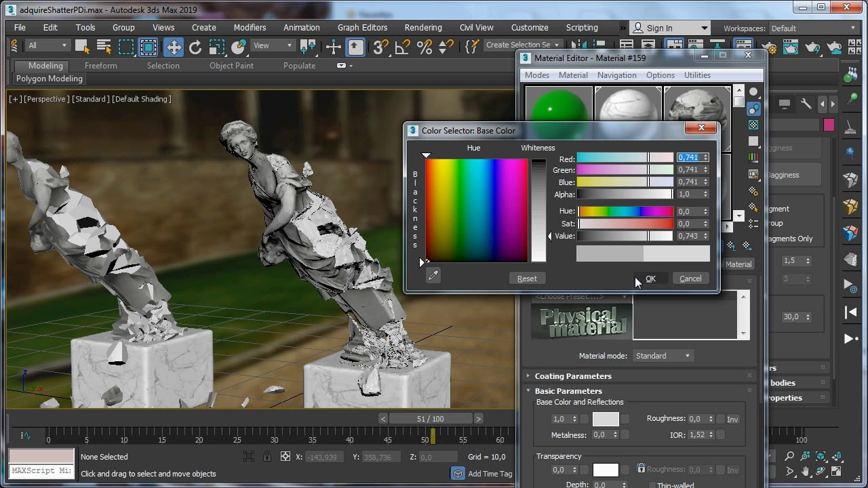Open the View reference coordinate dropdown
This screenshot has width=868, height=488.
tap(273, 45)
